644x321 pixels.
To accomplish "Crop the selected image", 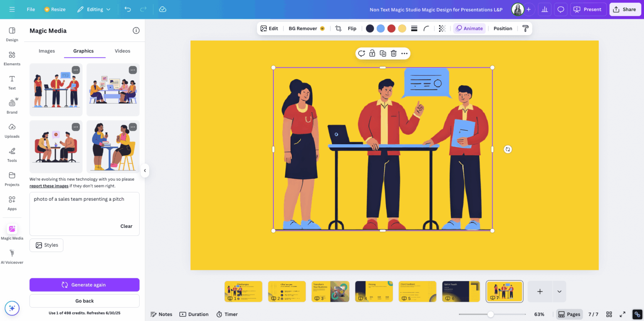I will click(338, 28).
